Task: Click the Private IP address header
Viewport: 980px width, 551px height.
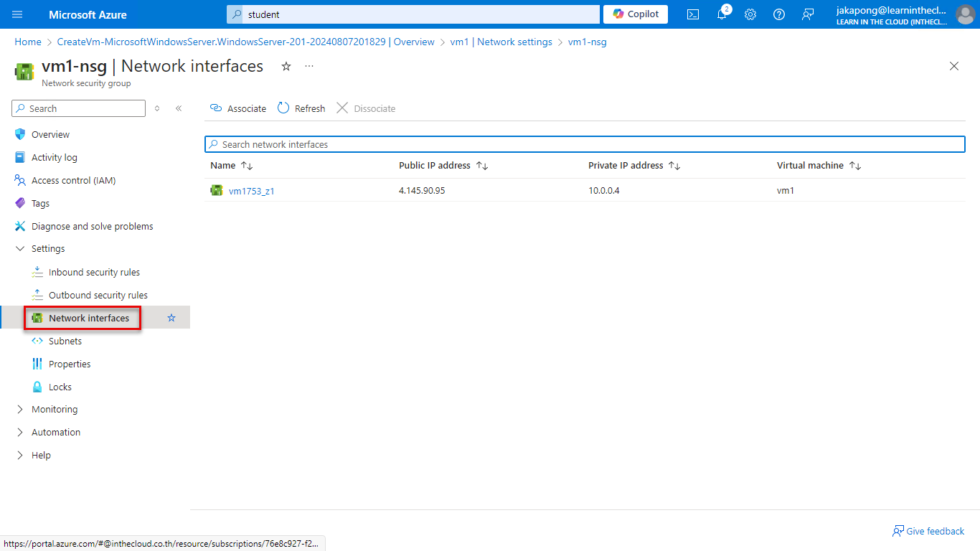Action: pos(626,166)
